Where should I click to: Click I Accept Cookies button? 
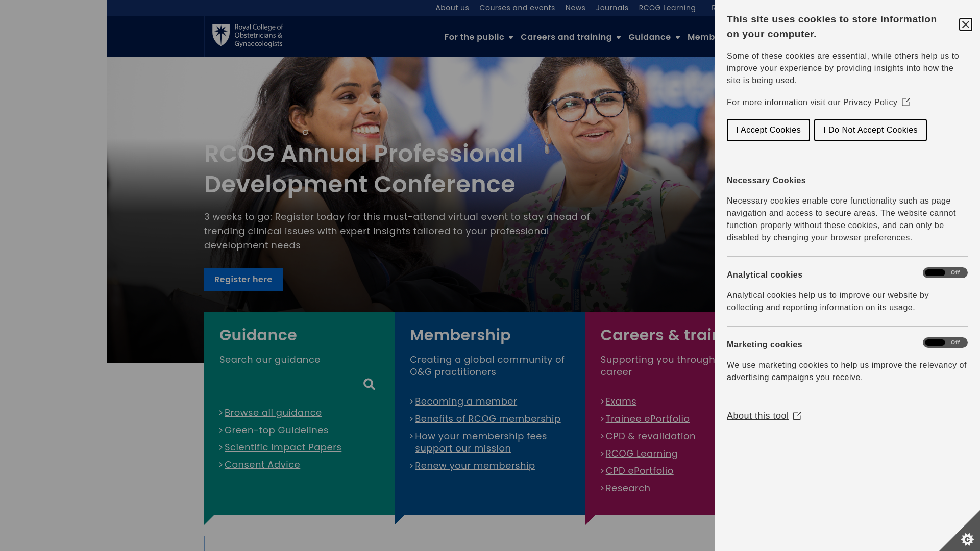768,130
